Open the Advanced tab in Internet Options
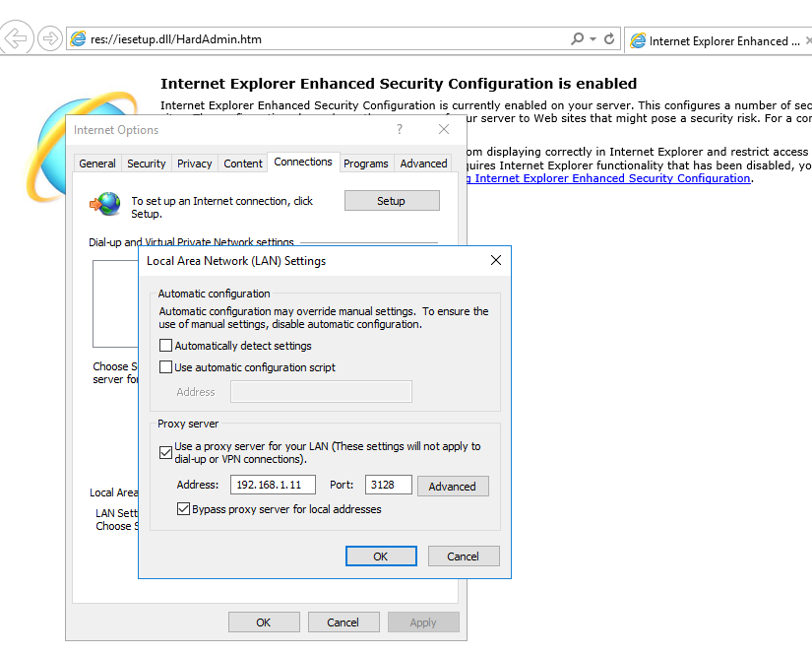 [x=423, y=164]
